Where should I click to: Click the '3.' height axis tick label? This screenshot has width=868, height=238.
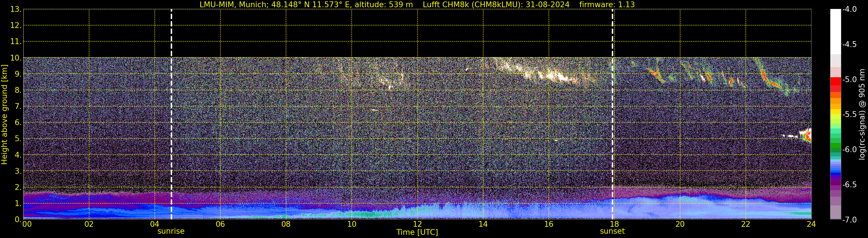coord(18,171)
